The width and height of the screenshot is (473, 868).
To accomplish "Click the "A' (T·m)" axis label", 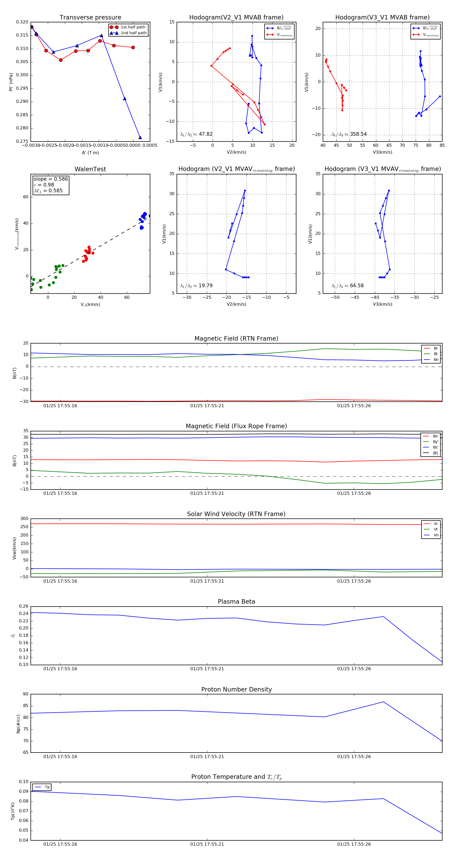I will pos(90,153).
